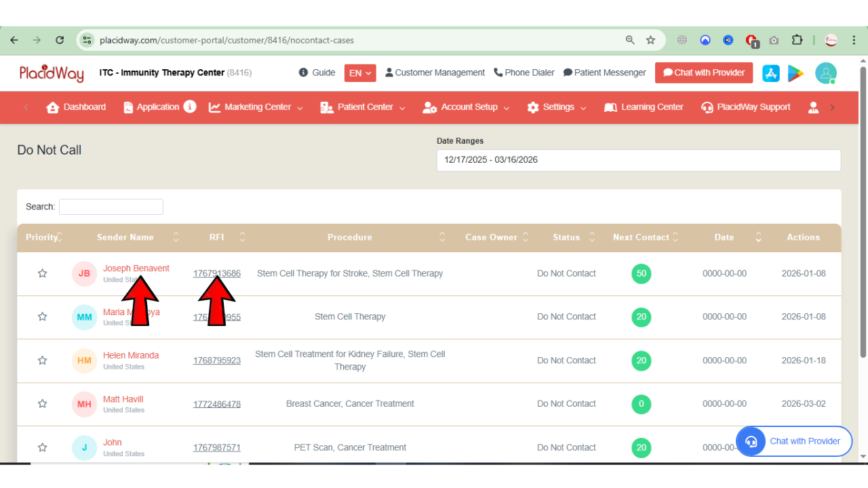Viewport: 868px width, 488px height.
Task: Bookmark page with browser star icon
Action: click(650, 40)
